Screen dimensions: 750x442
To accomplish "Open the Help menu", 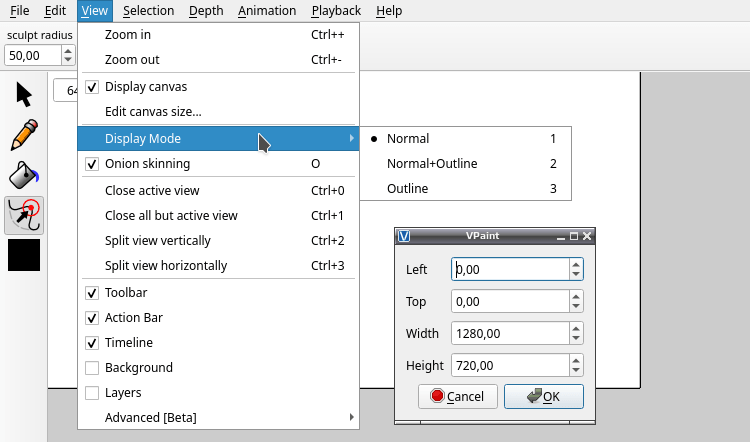I will coord(389,11).
